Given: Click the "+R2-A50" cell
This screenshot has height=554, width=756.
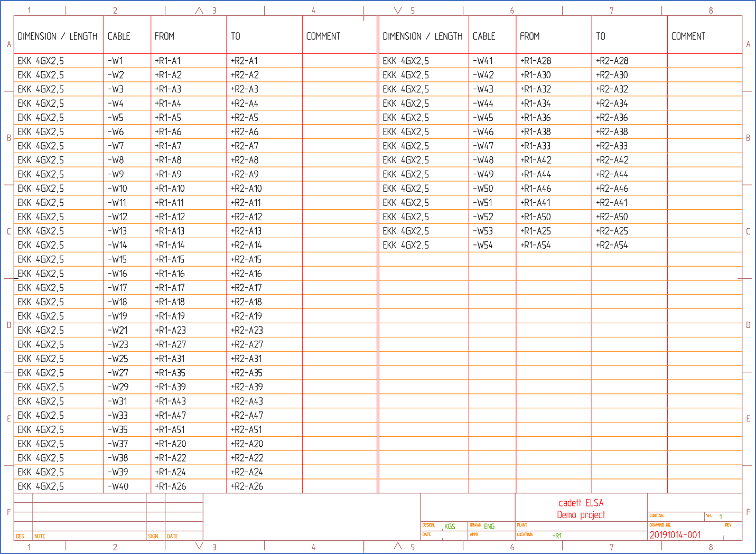Looking at the screenshot, I should click(x=612, y=217).
